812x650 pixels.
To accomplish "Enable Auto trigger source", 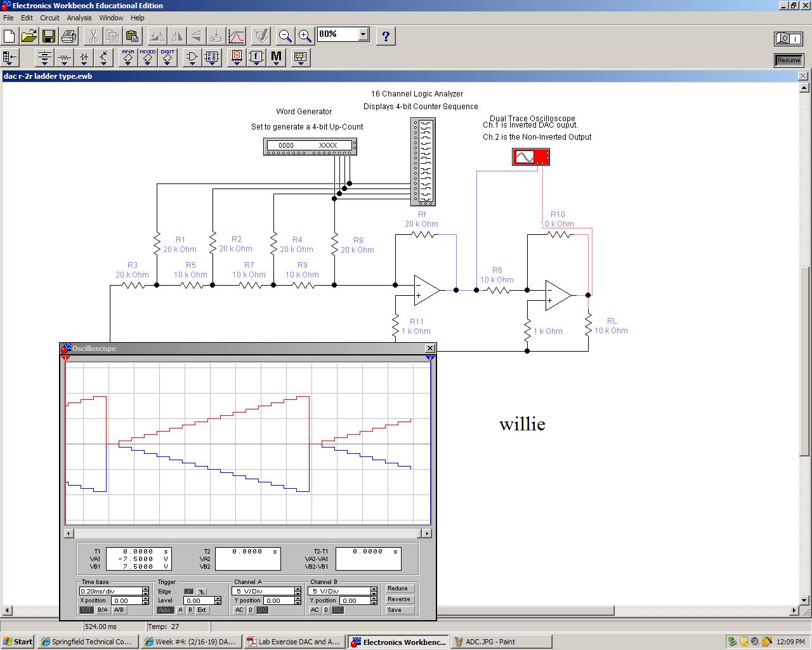I will pyautogui.click(x=165, y=610).
